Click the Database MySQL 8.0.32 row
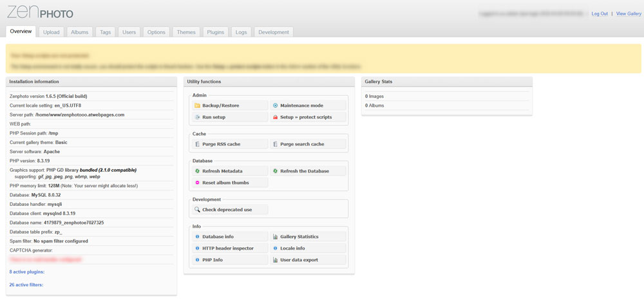The height and width of the screenshot is (305, 644). tap(91, 194)
